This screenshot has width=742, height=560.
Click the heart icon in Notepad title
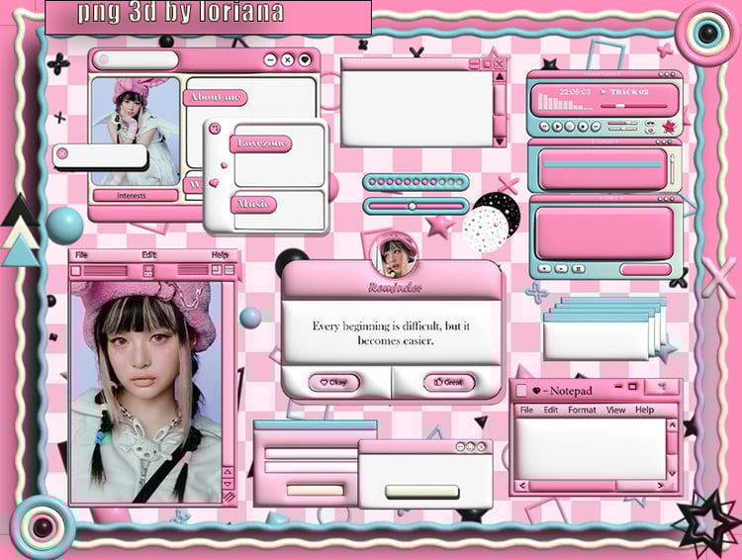pyautogui.click(x=536, y=391)
